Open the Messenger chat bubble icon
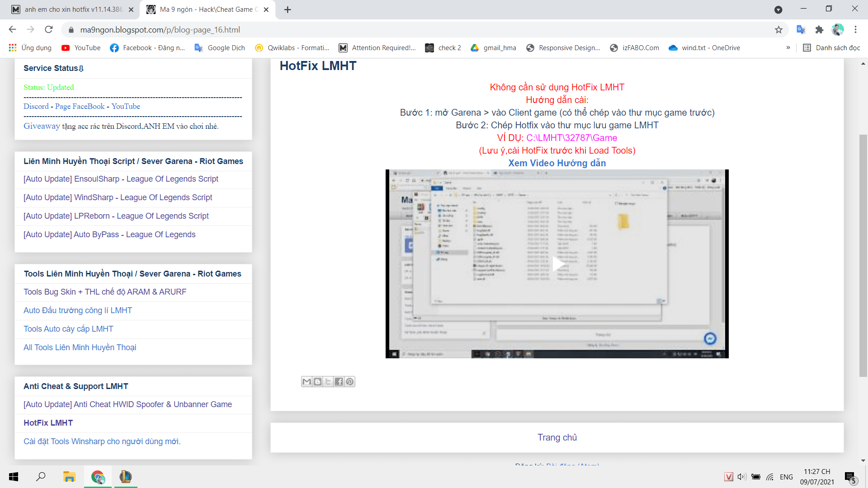This screenshot has height=488, width=868. coord(710,338)
